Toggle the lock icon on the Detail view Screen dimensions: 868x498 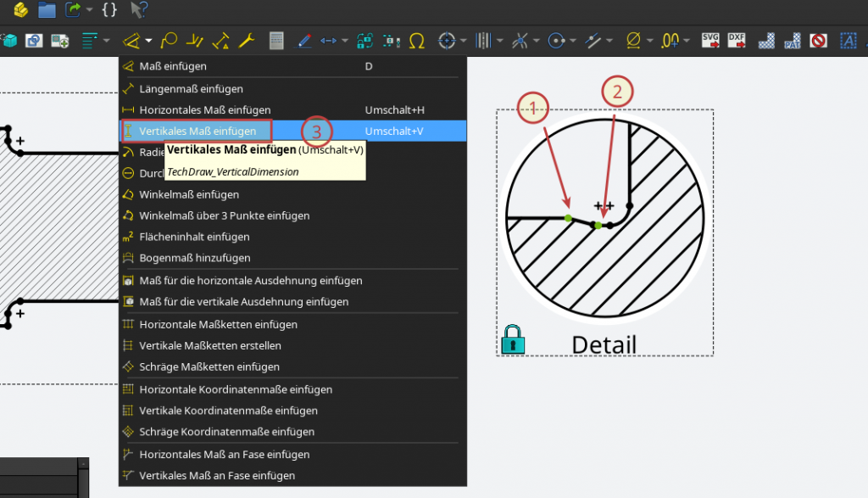point(513,340)
